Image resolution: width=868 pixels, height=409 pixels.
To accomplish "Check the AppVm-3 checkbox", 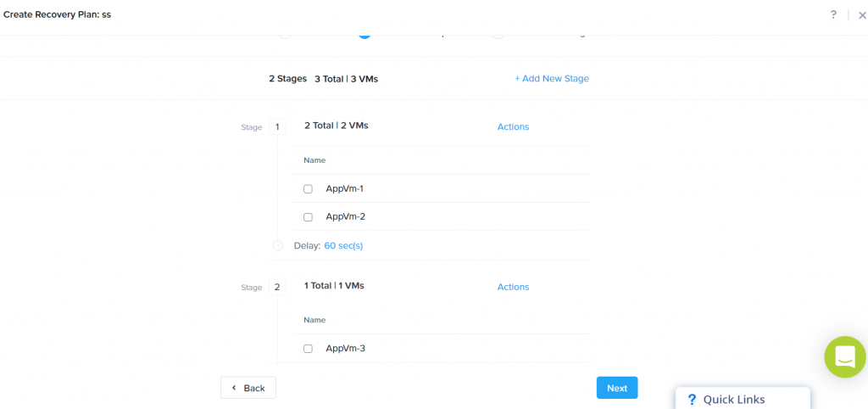I will click(x=308, y=349).
